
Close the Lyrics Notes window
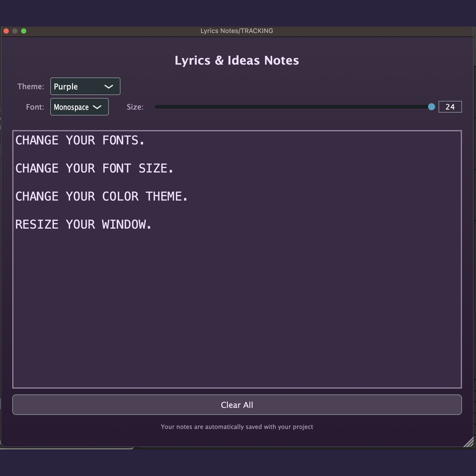click(x=6, y=31)
